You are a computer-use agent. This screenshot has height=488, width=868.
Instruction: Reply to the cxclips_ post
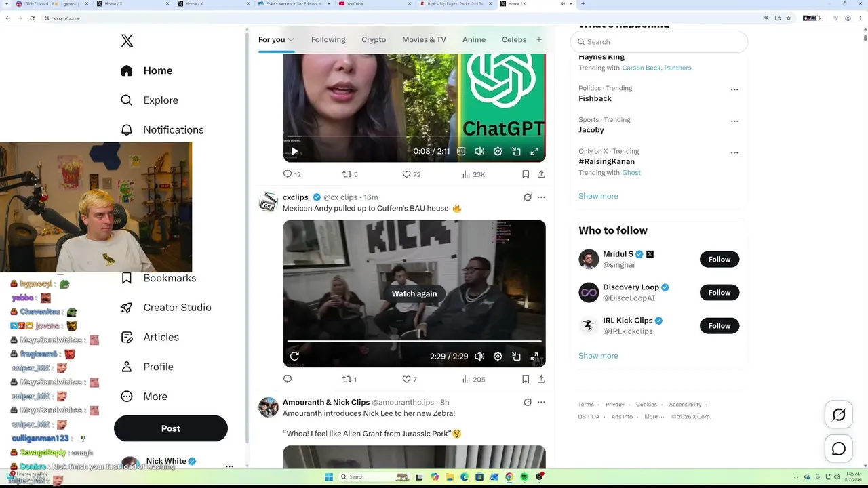tap(288, 379)
